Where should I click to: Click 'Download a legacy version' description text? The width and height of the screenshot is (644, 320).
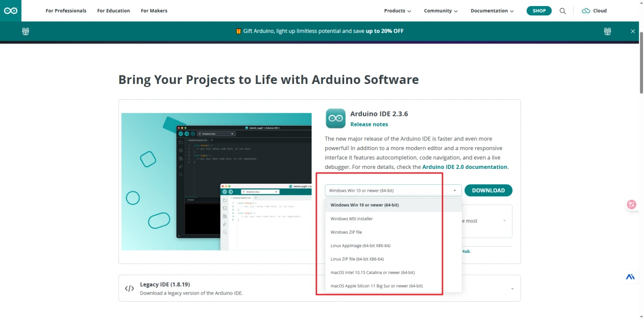point(191,293)
